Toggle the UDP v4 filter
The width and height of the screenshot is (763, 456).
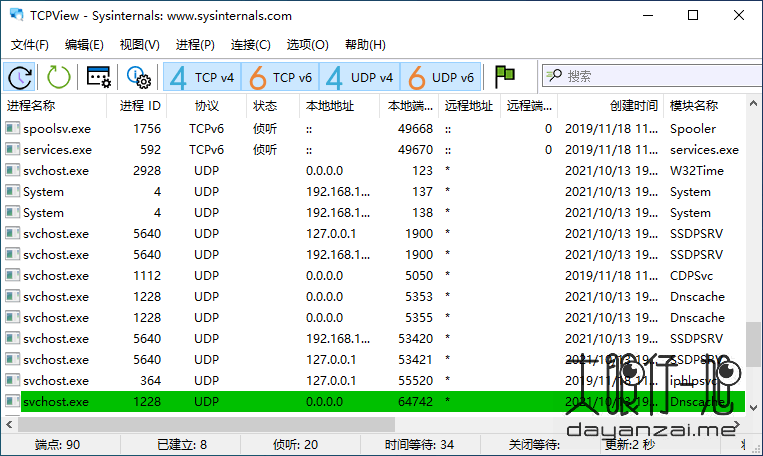pos(360,77)
